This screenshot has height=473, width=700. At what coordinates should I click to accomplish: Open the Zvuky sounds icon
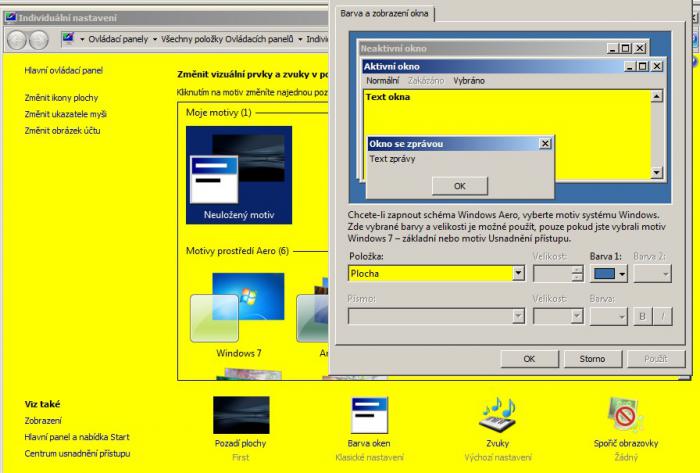pyautogui.click(x=498, y=415)
